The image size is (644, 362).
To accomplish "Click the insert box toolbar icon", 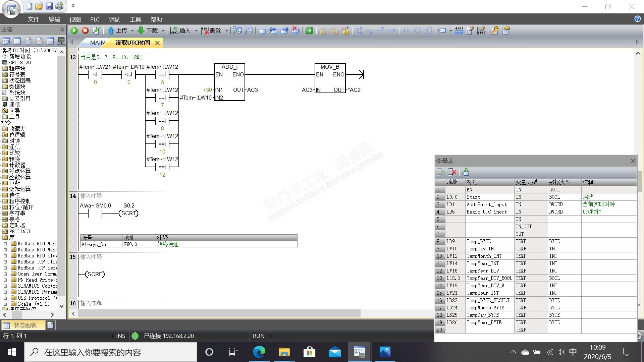I will [x=428, y=31].
